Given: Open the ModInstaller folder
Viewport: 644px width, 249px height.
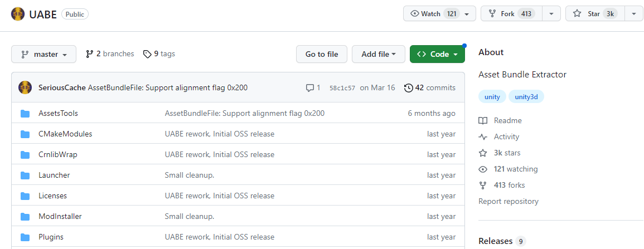Looking at the screenshot, I should (60, 216).
